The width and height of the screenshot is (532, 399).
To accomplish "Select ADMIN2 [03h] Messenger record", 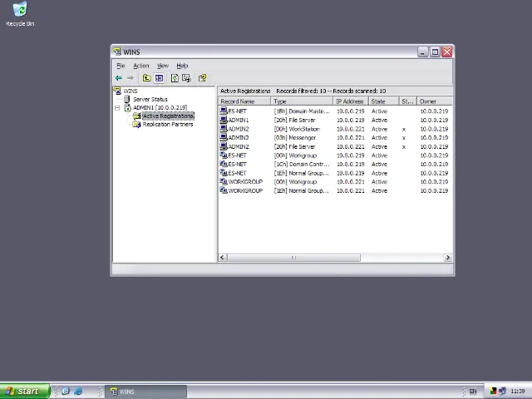I will click(335, 138).
